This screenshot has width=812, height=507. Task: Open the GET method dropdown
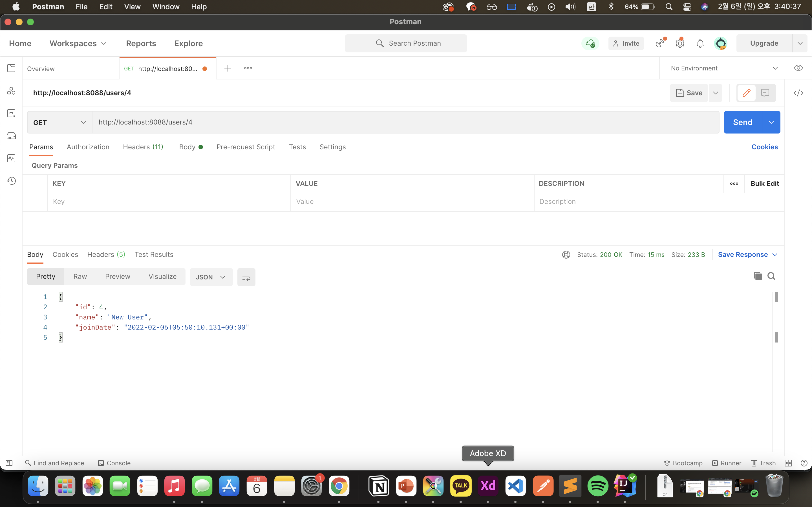pos(59,123)
